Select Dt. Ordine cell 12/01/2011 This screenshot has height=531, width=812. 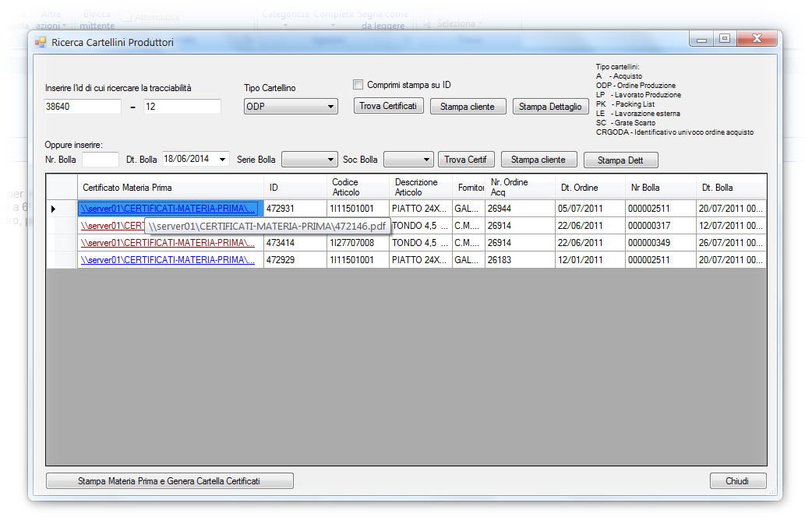pyautogui.click(x=591, y=260)
